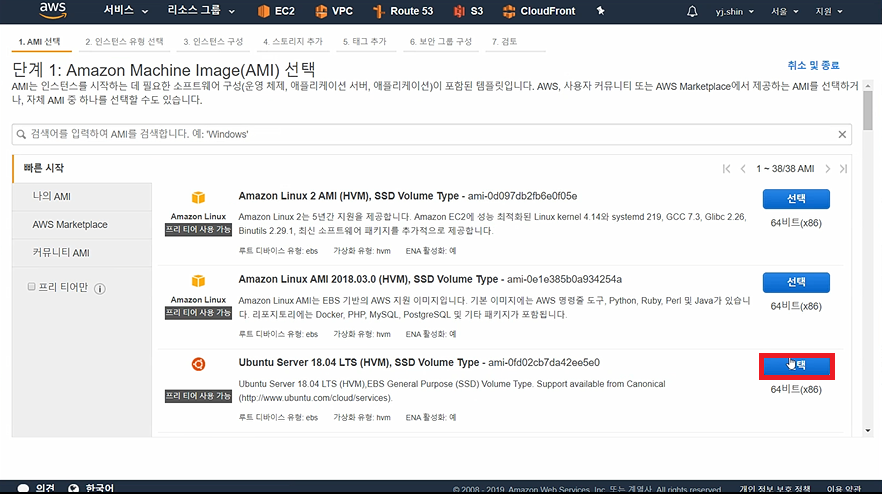Image resolution: width=882 pixels, height=494 pixels.
Task: Select the 3. 인스턴스 구성 tab
Action: 213,42
